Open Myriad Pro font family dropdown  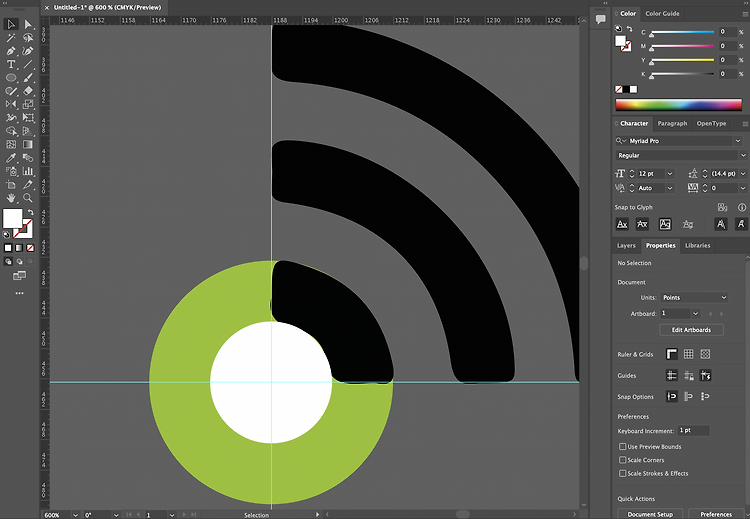[x=738, y=141]
